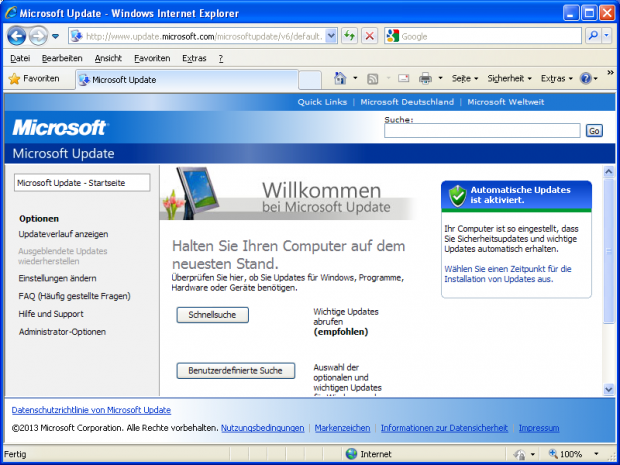Click inside the address bar URL
Viewport: 620px width, 465px height.
tap(204, 36)
